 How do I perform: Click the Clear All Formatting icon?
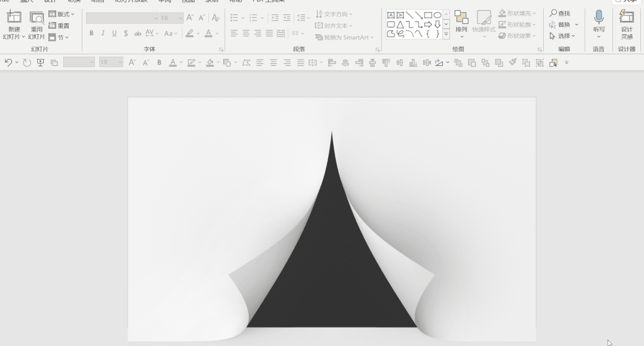(215, 18)
